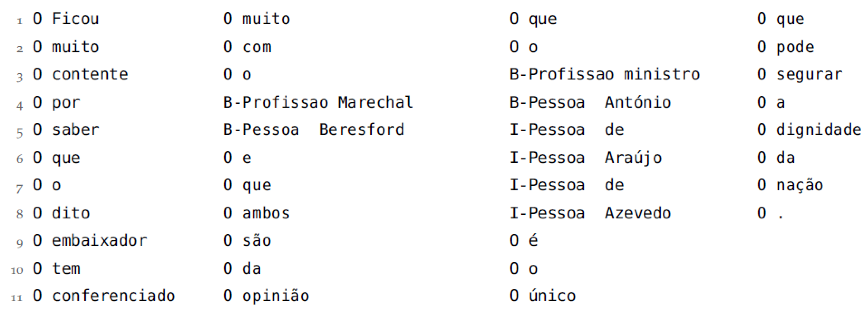The image size is (868, 311).
Task: Select the name "Araújo"
Action: (633, 158)
